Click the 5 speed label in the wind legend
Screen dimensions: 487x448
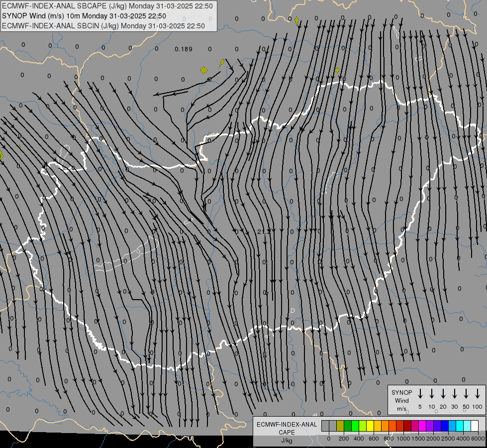tap(420, 407)
